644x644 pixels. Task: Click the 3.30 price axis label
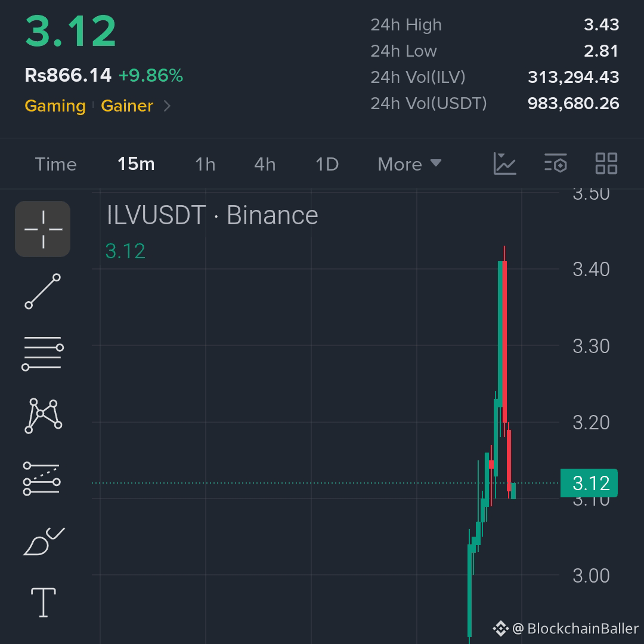coord(591,346)
